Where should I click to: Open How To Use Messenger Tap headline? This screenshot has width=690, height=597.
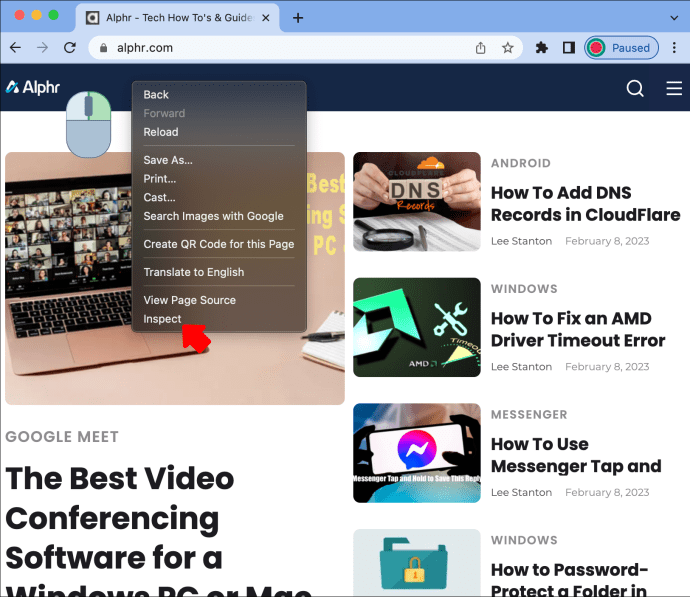(576, 455)
